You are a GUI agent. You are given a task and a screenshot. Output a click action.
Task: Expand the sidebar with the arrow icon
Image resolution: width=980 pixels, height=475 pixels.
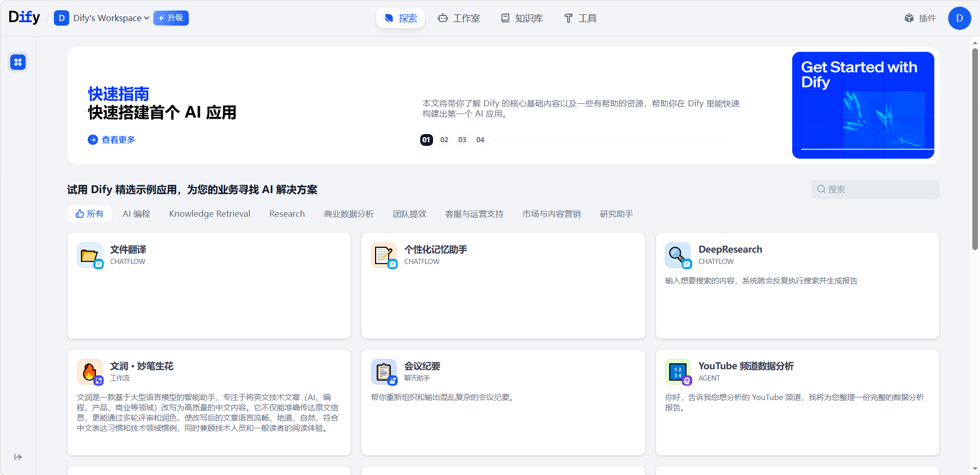18,457
